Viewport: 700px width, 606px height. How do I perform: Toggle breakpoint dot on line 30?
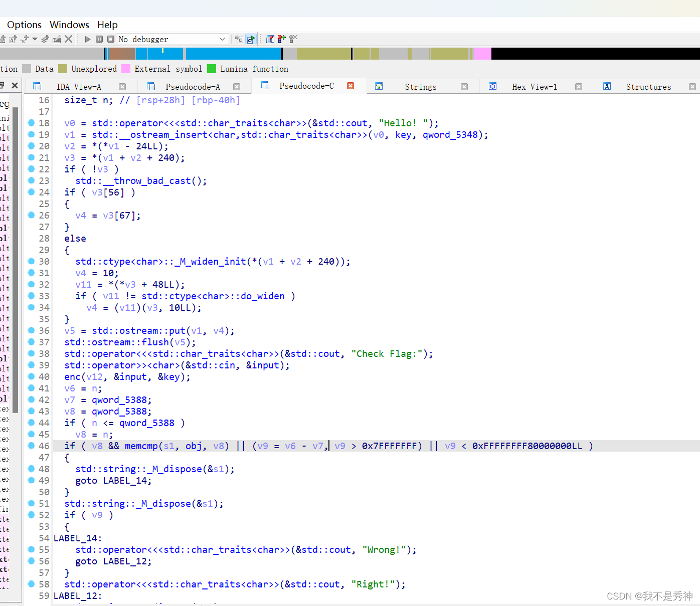[x=31, y=261]
